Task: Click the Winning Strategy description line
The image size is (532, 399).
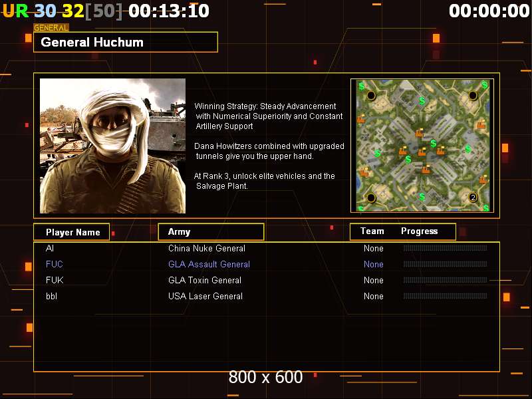Action: (269, 116)
